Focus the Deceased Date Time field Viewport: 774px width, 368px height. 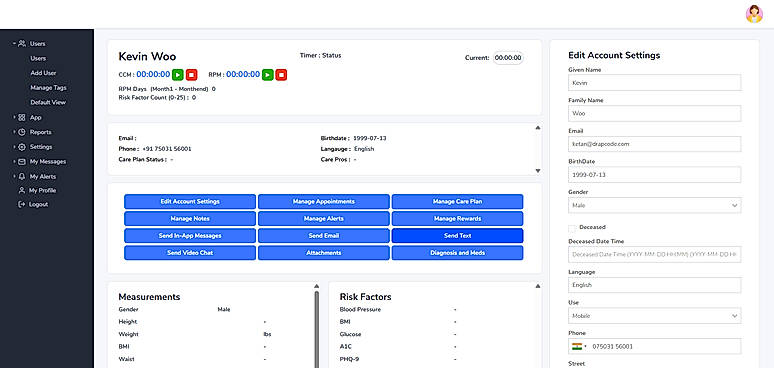[655, 255]
